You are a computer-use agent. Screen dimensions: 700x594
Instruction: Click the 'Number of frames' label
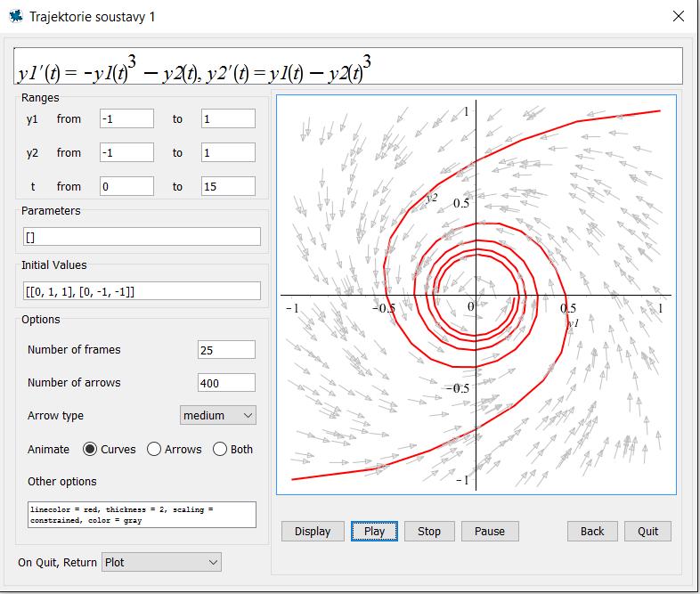[x=74, y=349]
